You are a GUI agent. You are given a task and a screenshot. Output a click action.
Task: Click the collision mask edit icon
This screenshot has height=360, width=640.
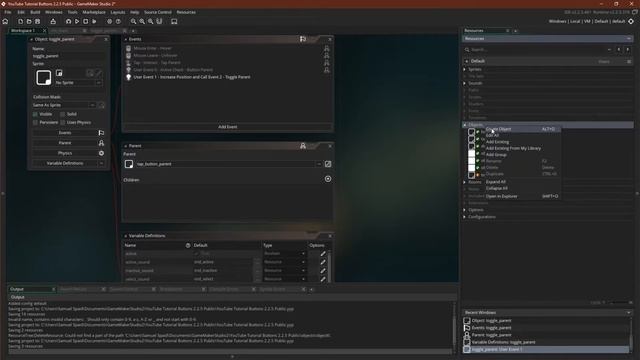coord(101,105)
